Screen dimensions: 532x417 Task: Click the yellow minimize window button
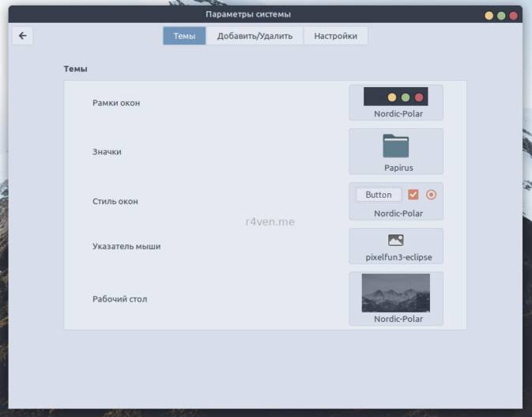coord(489,15)
